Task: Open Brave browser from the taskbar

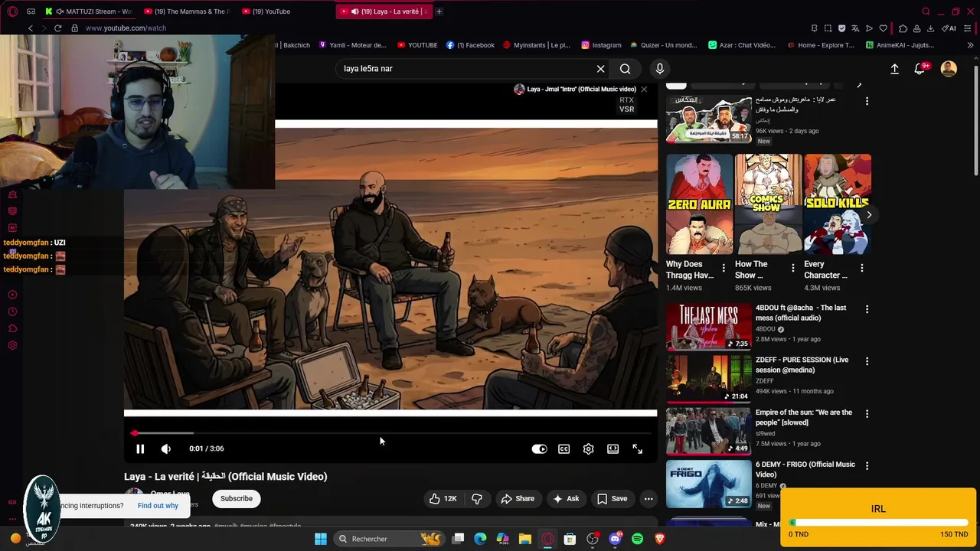Action: (659, 539)
